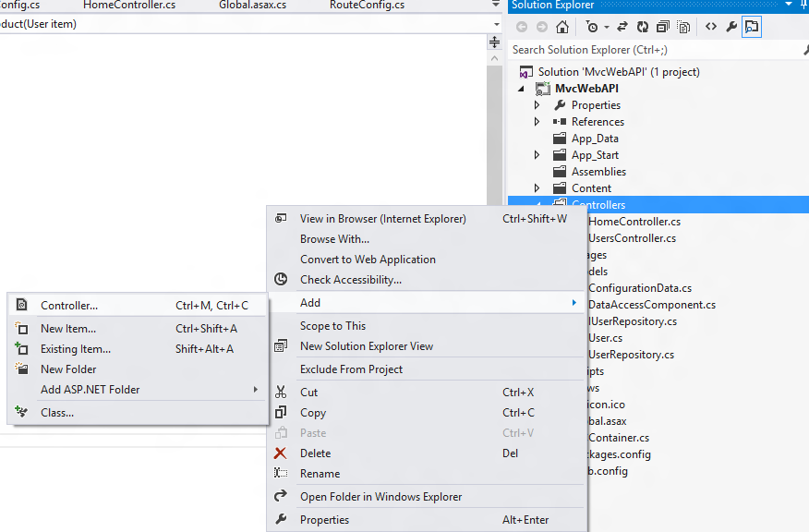Select the Controllers folder row
The image size is (809, 532).
point(658,204)
